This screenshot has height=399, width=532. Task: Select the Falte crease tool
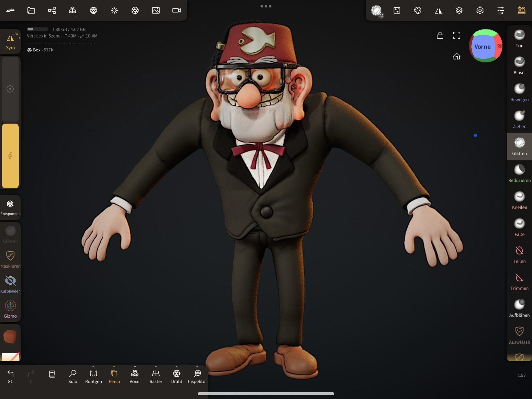coord(519,227)
